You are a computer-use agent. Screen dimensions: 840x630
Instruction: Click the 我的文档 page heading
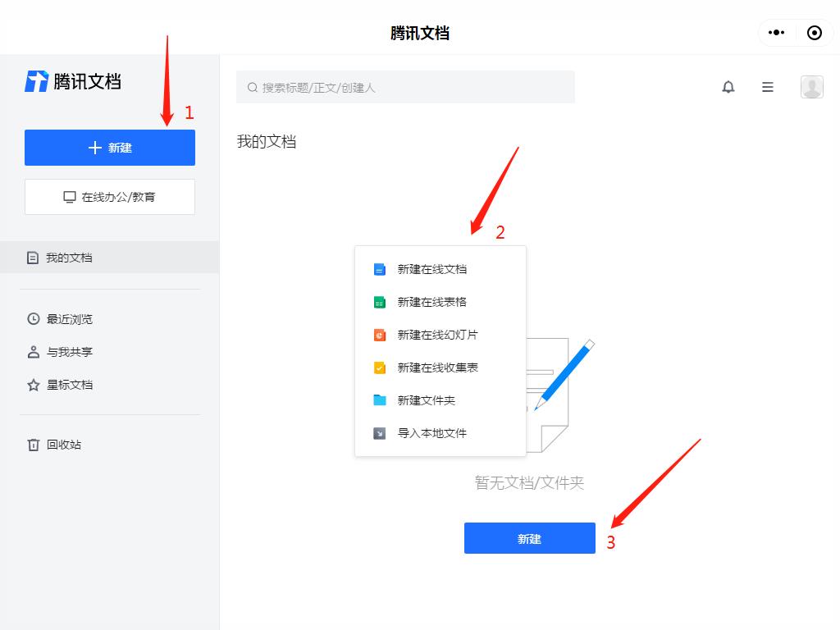coord(267,141)
